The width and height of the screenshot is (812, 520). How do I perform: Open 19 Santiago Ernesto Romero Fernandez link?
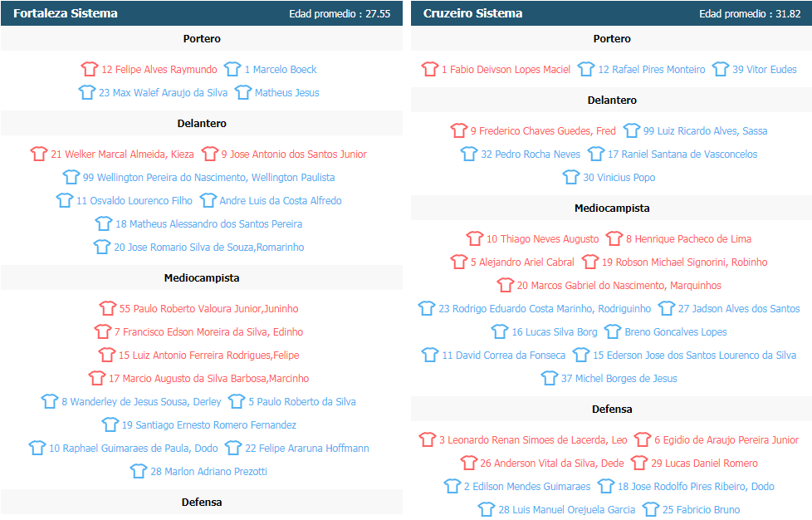coord(209,425)
